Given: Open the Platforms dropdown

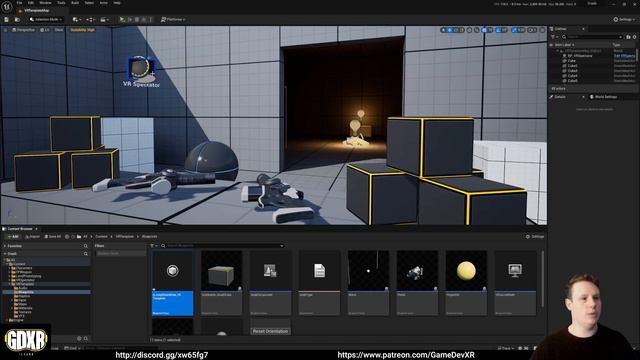Looking at the screenshot, I should coord(173,20).
